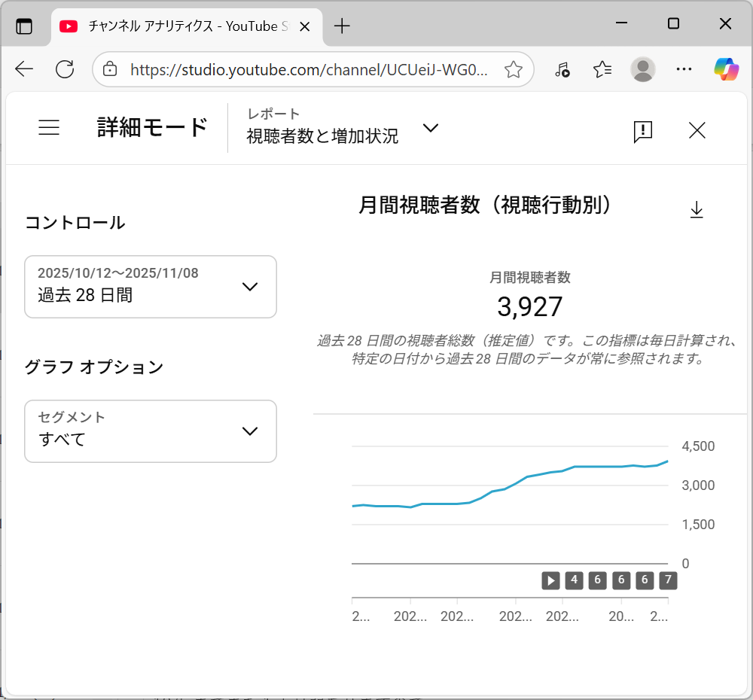Viewport: 753px width, 700px height.
Task: Select the marker labeled 7 below chart
Action: pos(667,580)
